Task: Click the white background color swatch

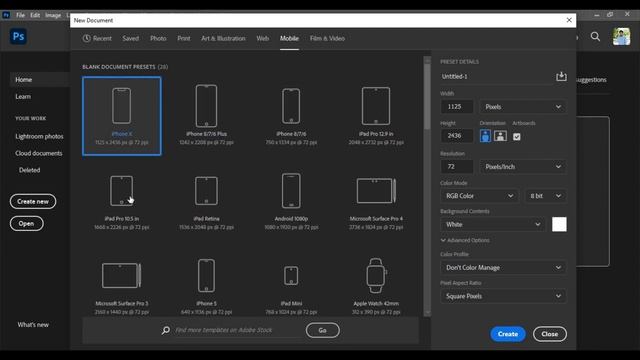Action: coord(559,224)
